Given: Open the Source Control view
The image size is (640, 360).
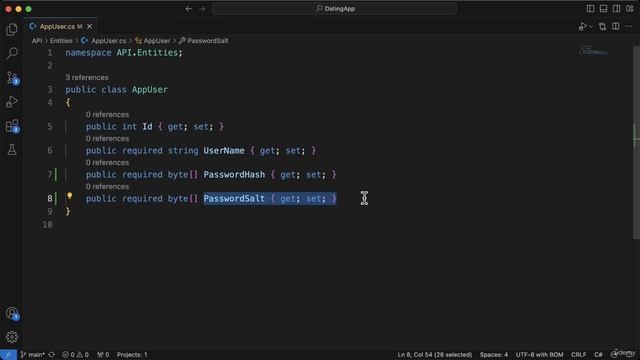Looking at the screenshot, I should pyautogui.click(x=12, y=78).
